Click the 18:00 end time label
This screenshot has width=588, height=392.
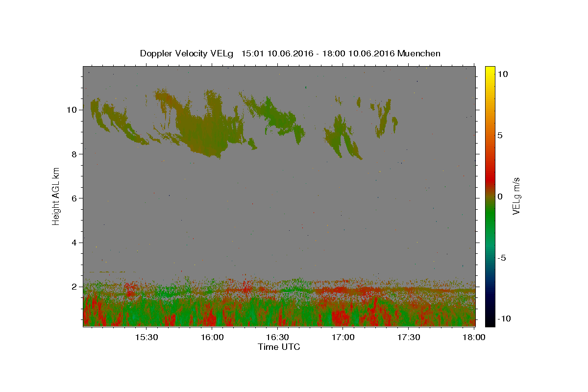coord(474,337)
